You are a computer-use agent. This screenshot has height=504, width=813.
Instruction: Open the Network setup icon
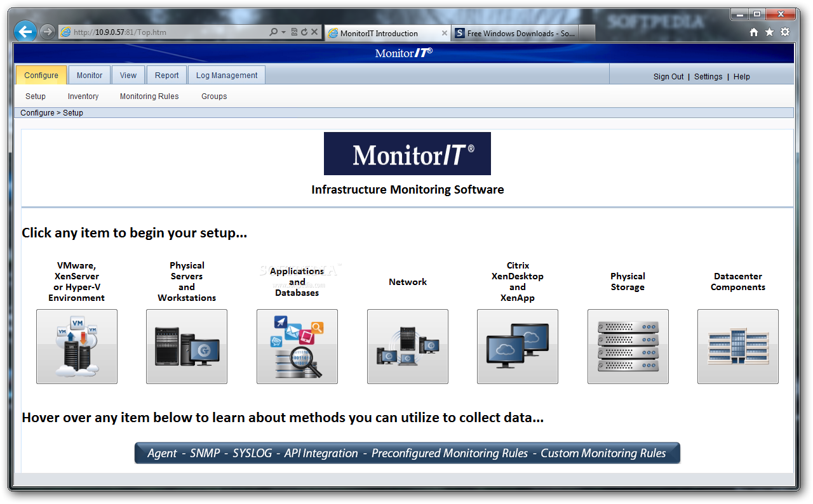[x=408, y=347]
